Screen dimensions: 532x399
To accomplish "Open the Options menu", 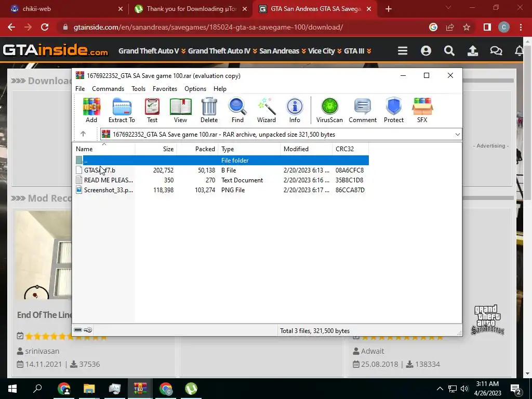I will 195,88.
